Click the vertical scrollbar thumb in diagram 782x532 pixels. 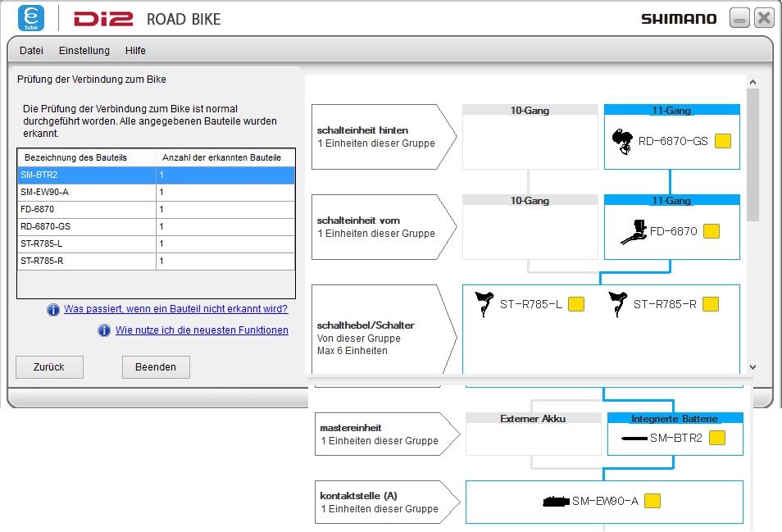point(753,155)
